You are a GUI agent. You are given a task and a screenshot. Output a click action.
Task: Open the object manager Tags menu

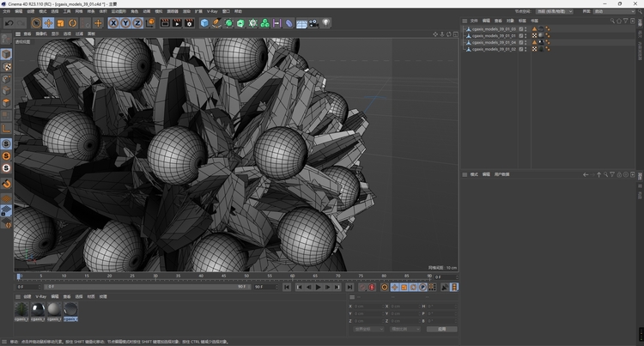click(521, 20)
